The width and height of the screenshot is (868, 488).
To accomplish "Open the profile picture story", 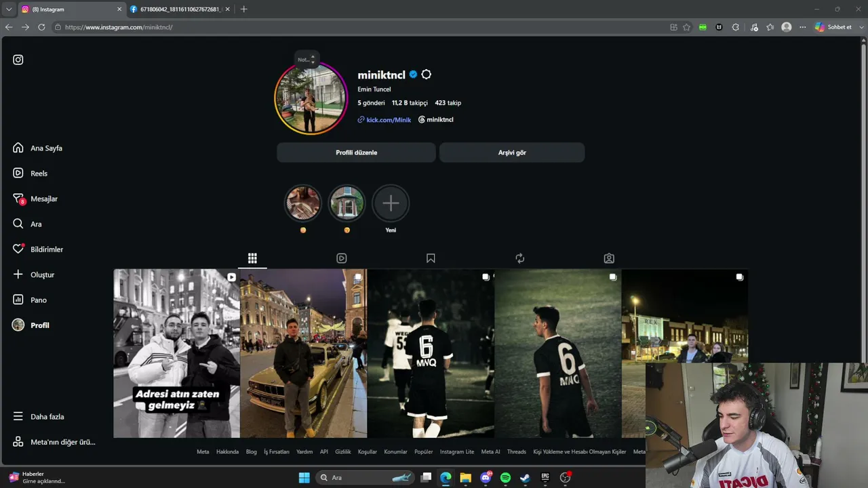I will 311,98.
